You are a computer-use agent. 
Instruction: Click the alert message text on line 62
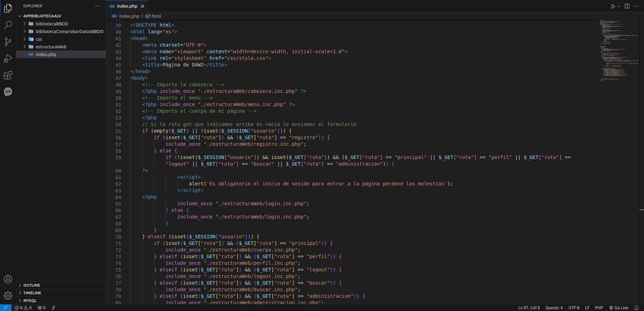(x=326, y=184)
